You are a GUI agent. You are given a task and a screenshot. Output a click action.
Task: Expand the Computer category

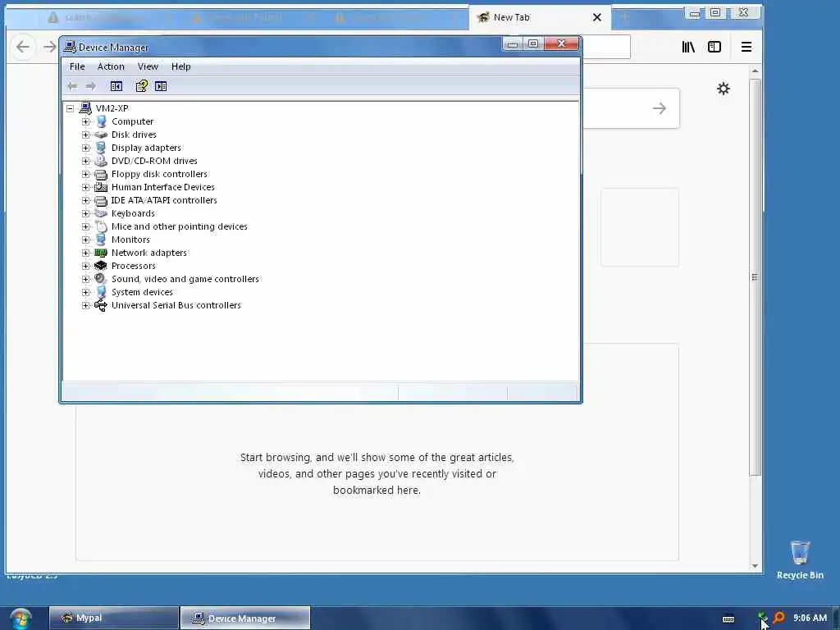(85, 121)
